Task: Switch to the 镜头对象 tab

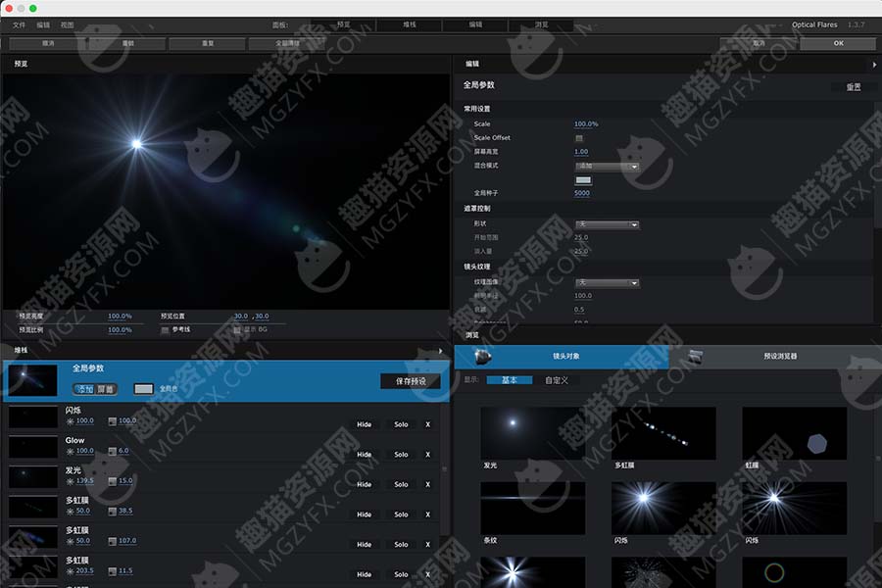Action: pyautogui.click(x=562, y=356)
